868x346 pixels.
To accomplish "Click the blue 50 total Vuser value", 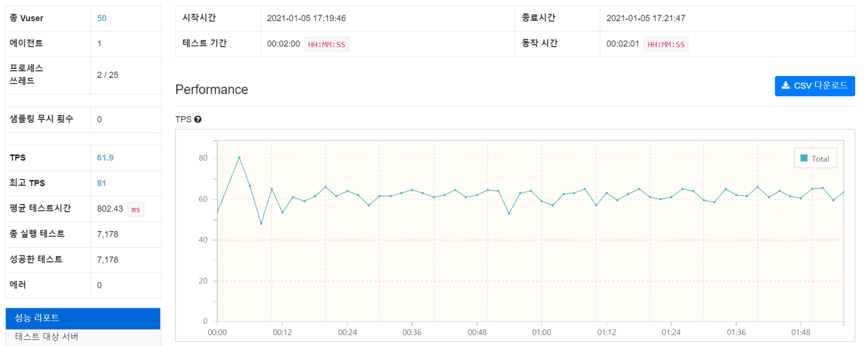I will (101, 18).
